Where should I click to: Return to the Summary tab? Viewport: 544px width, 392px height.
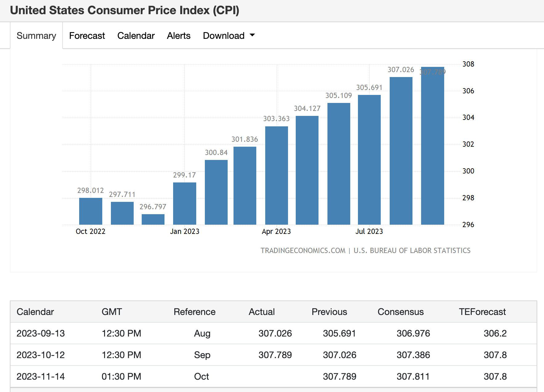pyautogui.click(x=36, y=35)
